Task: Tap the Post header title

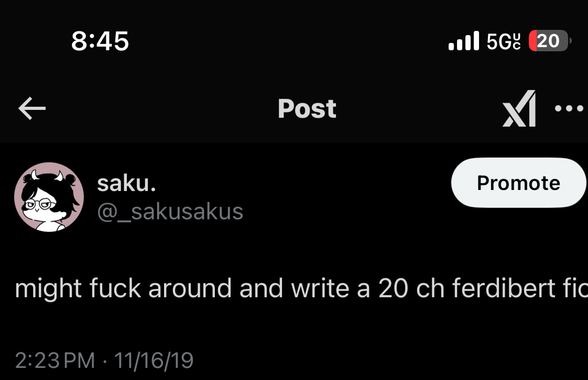Action: (307, 109)
